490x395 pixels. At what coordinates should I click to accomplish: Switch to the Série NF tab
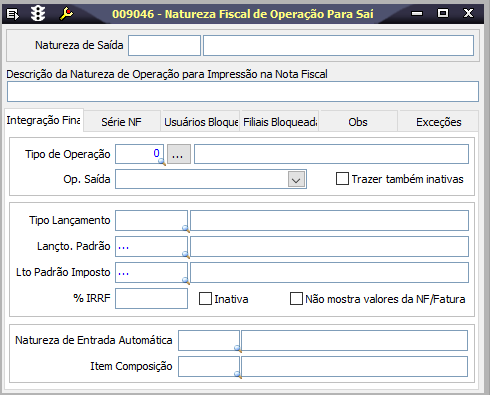click(122, 122)
